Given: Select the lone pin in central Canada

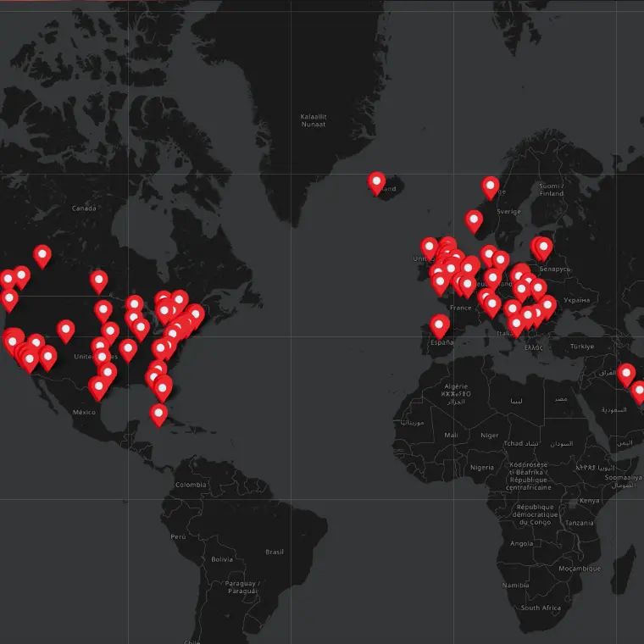Looking at the screenshot, I should [x=99, y=280].
